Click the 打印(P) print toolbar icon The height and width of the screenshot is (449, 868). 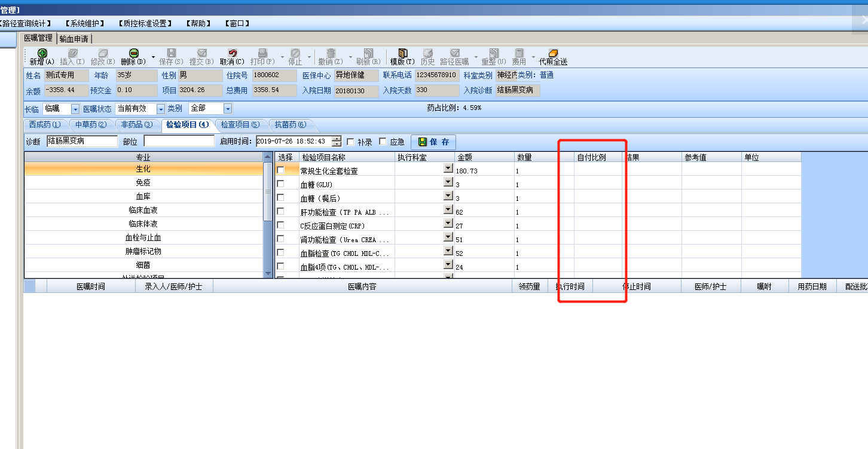point(262,53)
